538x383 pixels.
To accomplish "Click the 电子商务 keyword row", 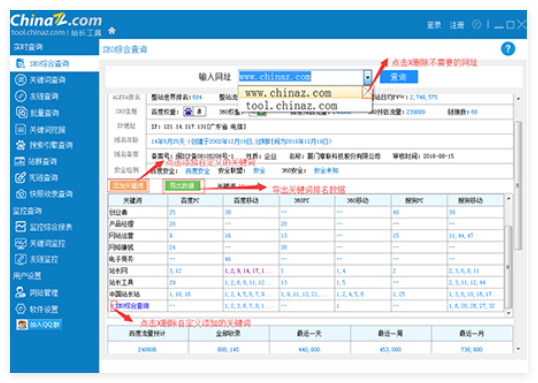I will click(306, 259).
